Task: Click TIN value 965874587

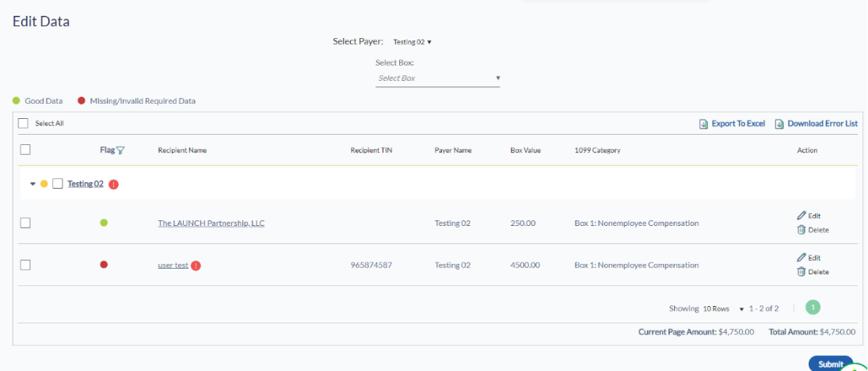Action: (371, 266)
